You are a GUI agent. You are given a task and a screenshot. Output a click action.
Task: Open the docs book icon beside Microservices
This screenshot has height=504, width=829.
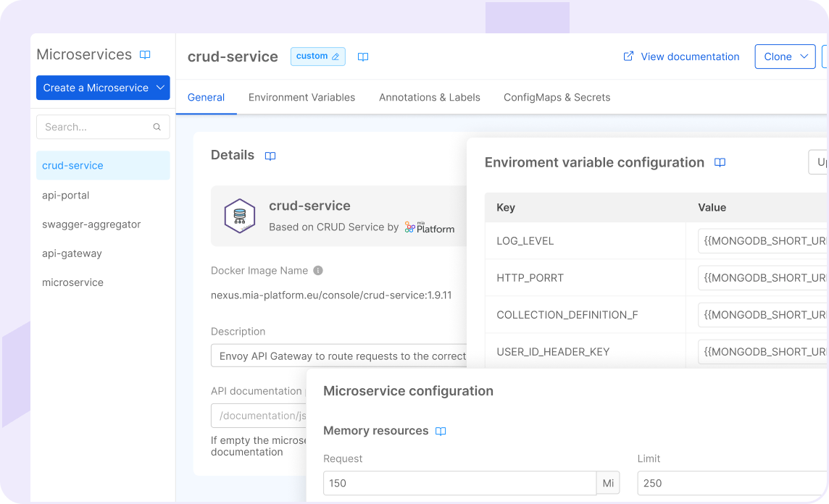pos(145,54)
